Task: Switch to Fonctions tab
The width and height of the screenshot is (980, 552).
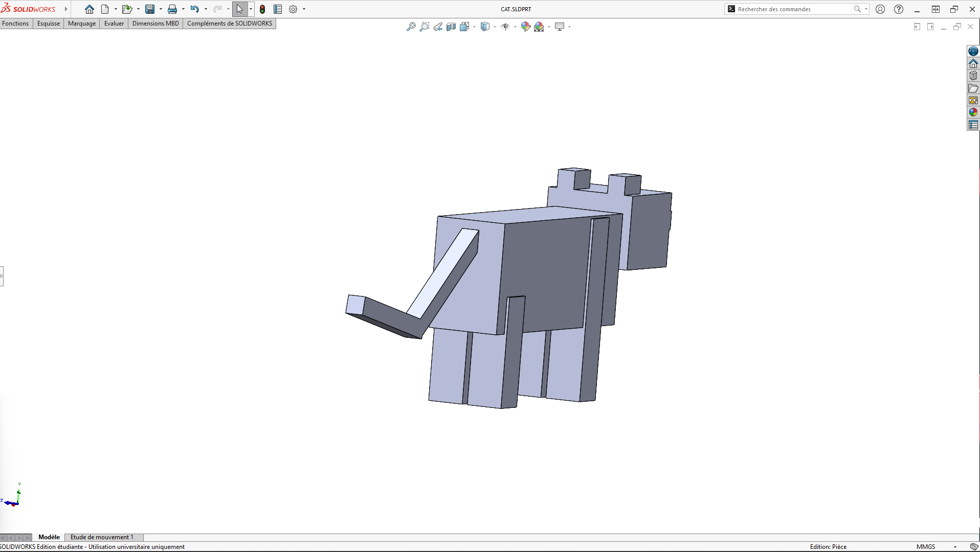Action: [x=15, y=24]
